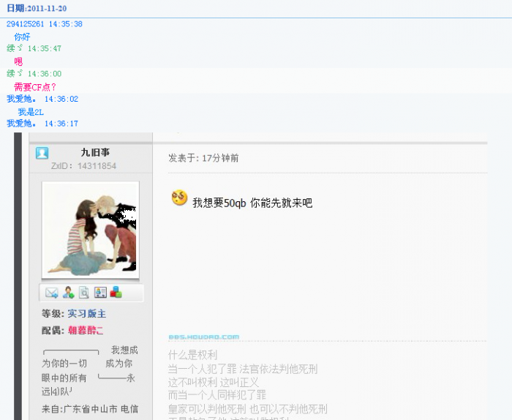Viewport: 512px width, 420px height.
Task: Click the spouse name 朝暮醉こ
Action: coord(86,330)
